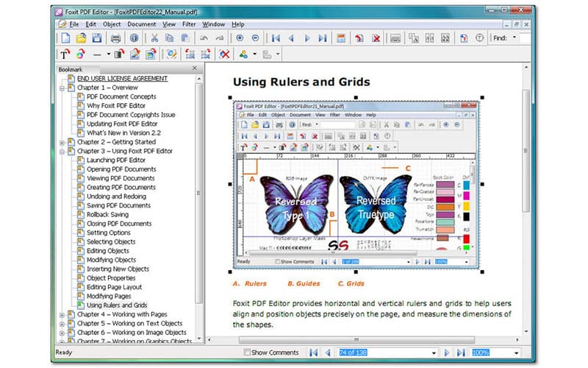The image size is (588, 368).
Task: Select the 'Setting Options' bookmark
Action: coord(108,233)
